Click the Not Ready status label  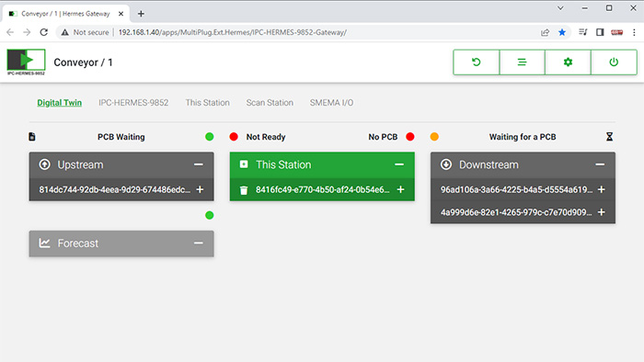[266, 137]
